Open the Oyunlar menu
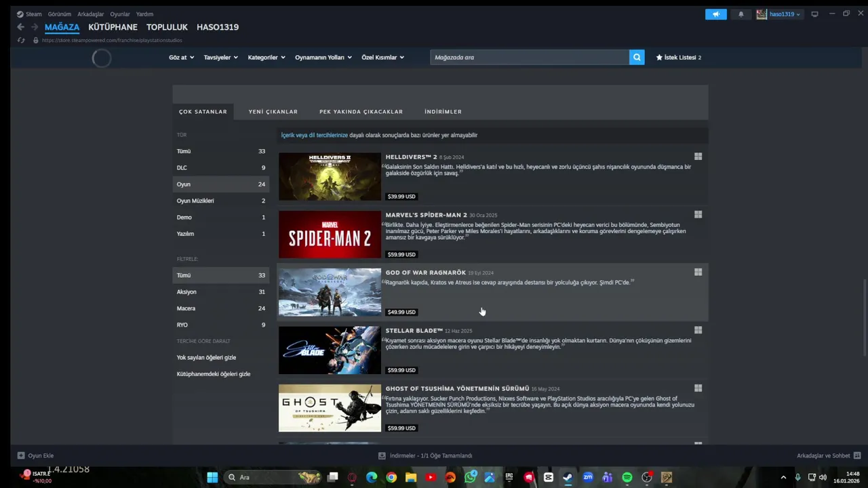Image resolution: width=868 pixels, height=488 pixels. click(120, 14)
